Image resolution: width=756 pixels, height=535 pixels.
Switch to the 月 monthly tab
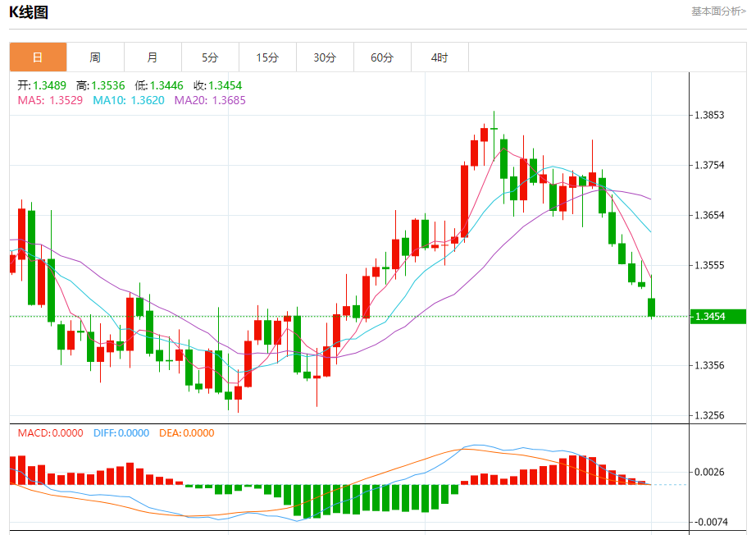point(153,57)
